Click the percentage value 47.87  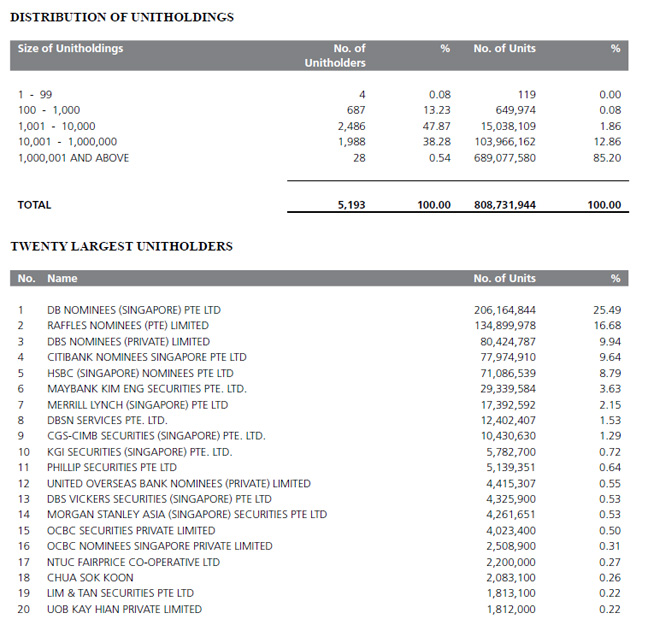[436, 126]
